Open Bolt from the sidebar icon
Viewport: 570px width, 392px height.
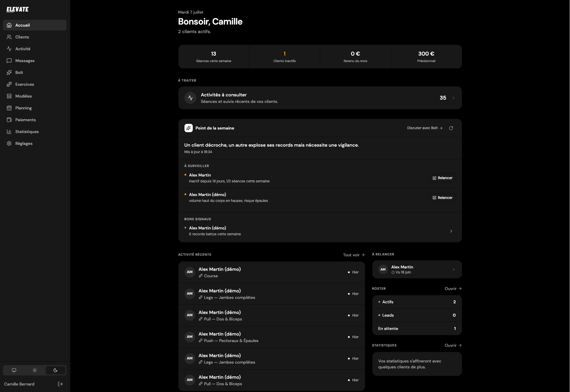(9, 72)
